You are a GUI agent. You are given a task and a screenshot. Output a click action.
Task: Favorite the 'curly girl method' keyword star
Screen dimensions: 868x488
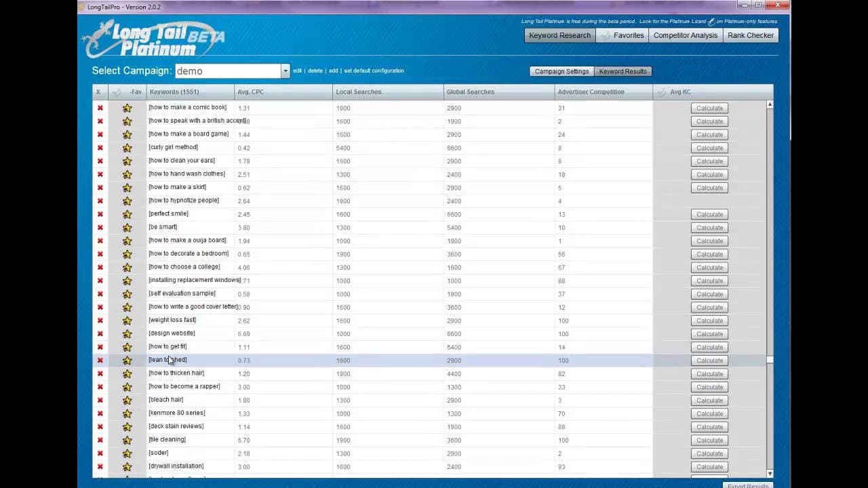coord(127,148)
